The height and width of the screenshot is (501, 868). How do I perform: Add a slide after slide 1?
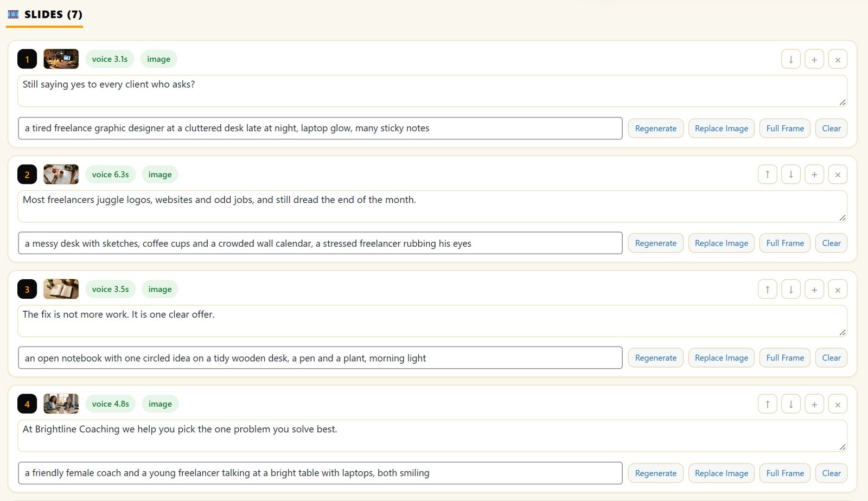coord(814,59)
